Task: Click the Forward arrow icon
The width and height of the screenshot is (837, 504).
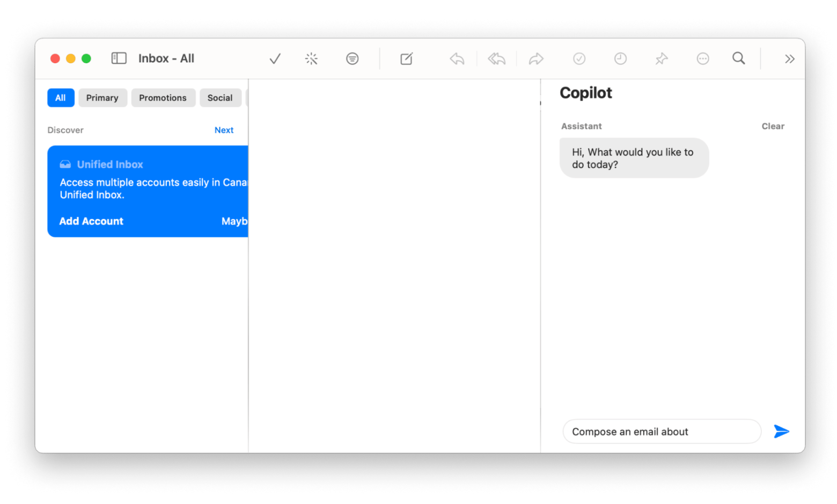Action: point(536,58)
